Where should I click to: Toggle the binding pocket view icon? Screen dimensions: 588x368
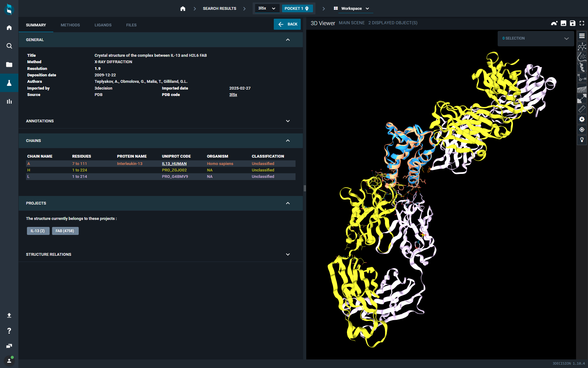582,57
